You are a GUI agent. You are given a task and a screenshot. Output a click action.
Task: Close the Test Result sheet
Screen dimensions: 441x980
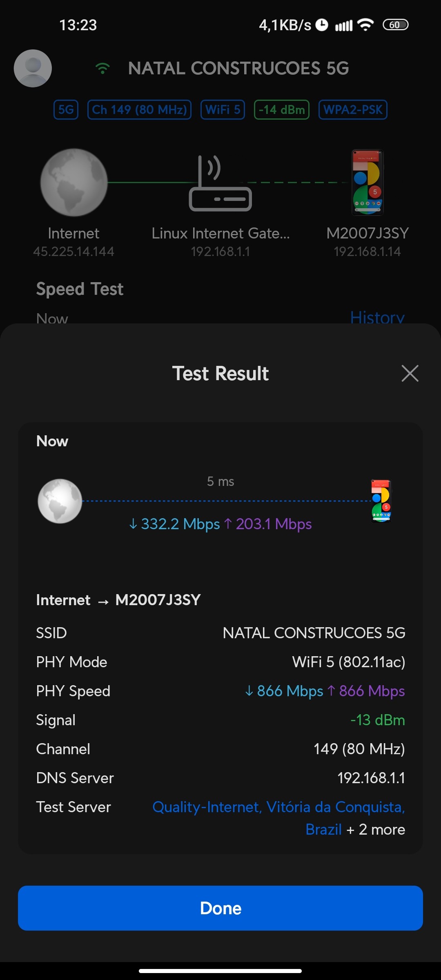pyautogui.click(x=410, y=373)
